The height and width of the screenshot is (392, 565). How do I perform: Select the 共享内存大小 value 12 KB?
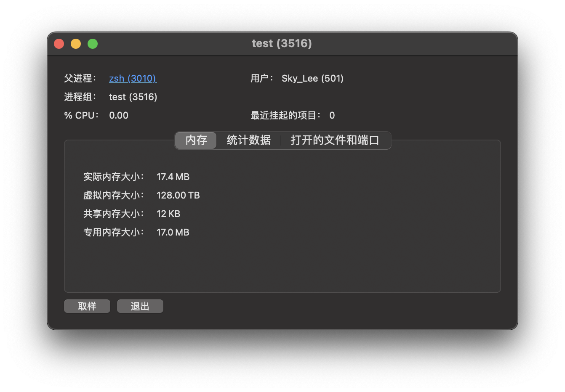(168, 214)
